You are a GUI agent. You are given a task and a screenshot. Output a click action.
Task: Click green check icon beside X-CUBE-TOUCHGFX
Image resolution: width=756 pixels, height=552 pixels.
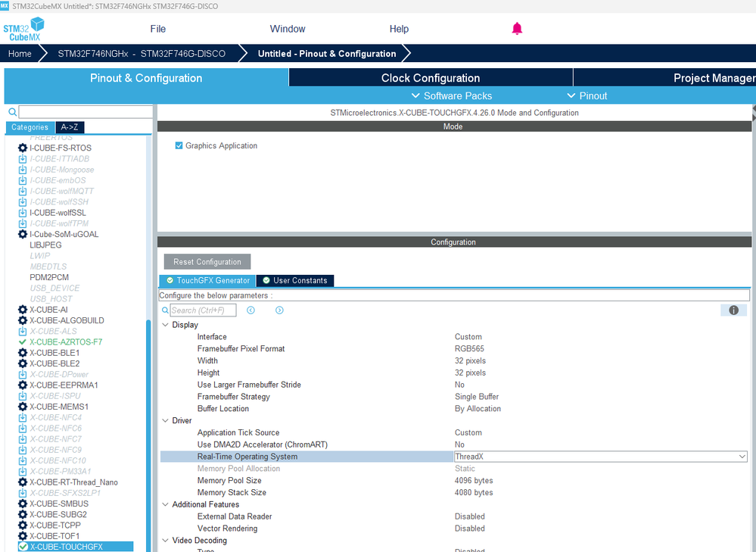click(x=23, y=547)
